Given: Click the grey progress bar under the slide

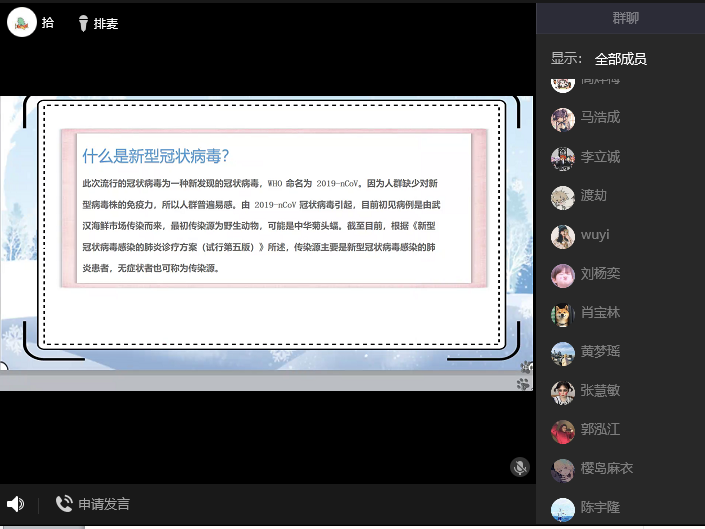Looking at the screenshot, I should tap(260, 382).
